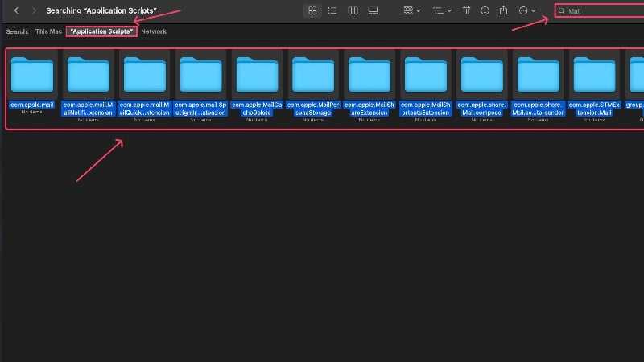Screen dimensions: 644x362
Task: Open Get Info icon
Action: tap(485, 10)
